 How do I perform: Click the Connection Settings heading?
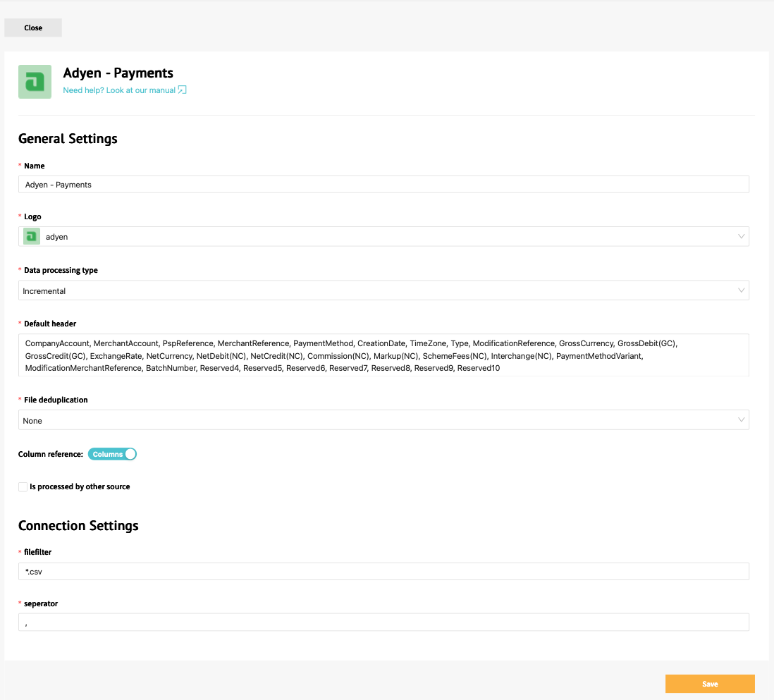click(x=78, y=526)
